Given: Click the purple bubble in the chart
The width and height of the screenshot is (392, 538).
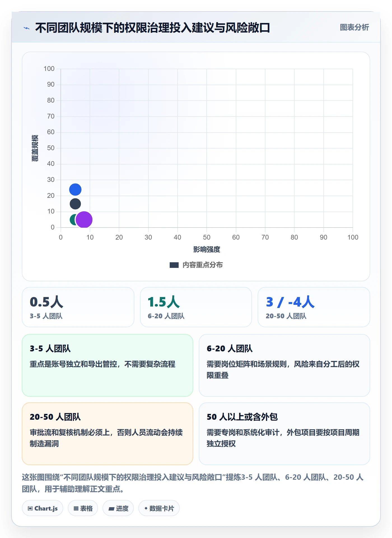Looking at the screenshot, I should [84, 220].
